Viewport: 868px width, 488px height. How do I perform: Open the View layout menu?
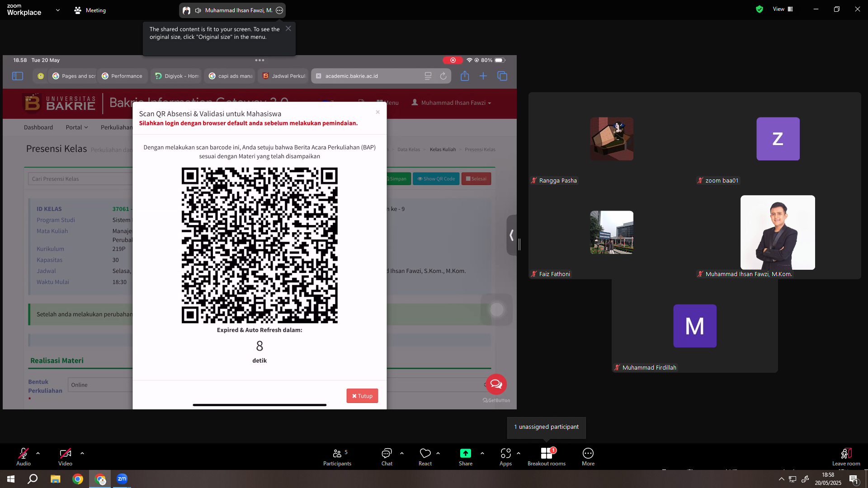[x=783, y=9]
